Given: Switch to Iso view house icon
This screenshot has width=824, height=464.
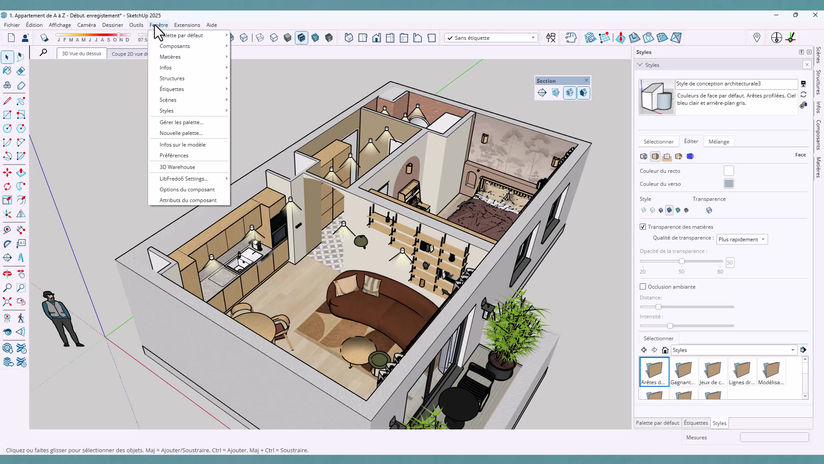Looking at the screenshot, I should [x=349, y=38].
